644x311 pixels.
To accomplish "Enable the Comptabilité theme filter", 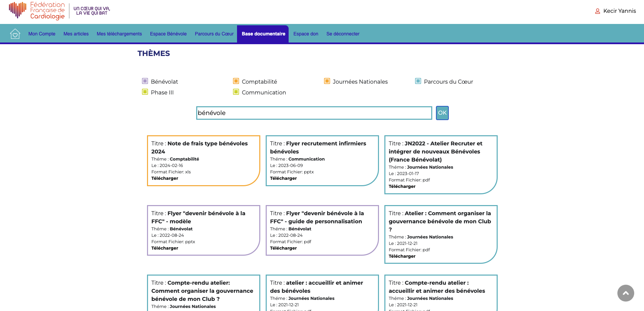I will [236, 81].
